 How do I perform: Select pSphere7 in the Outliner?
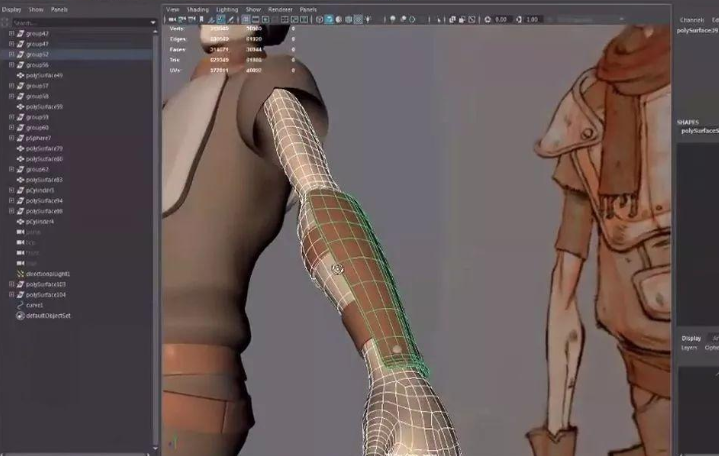click(39, 138)
